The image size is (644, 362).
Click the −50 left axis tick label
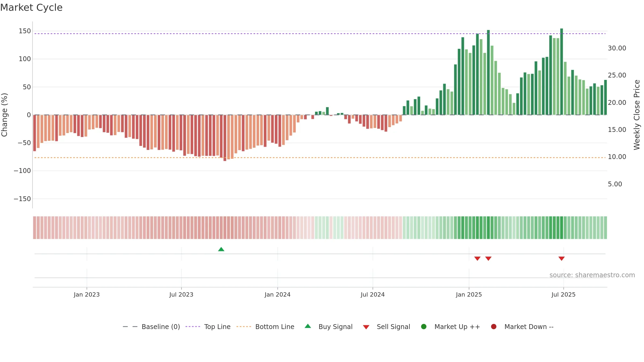click(24, 143)
